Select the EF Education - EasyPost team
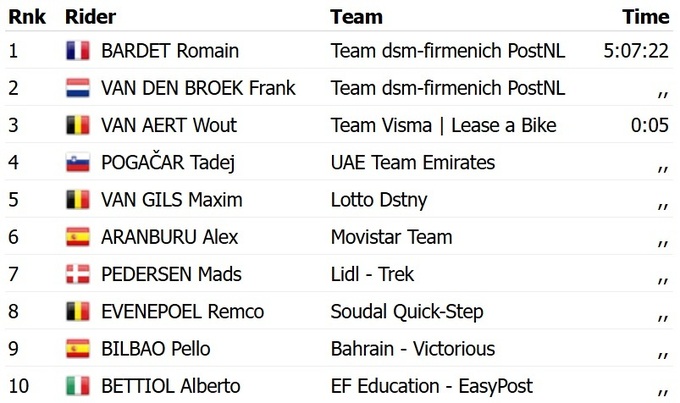This screenshot has height=403, width=680. [431, 386]
